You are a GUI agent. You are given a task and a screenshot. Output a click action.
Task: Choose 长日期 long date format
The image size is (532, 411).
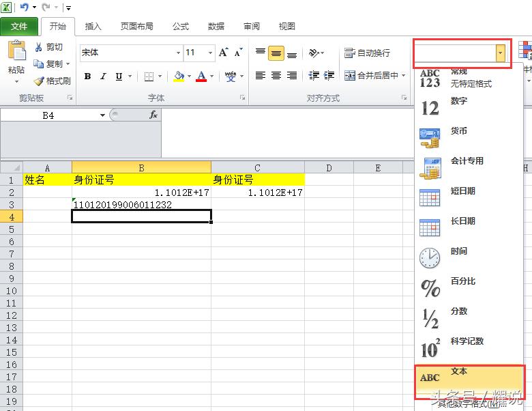(468, 228)
